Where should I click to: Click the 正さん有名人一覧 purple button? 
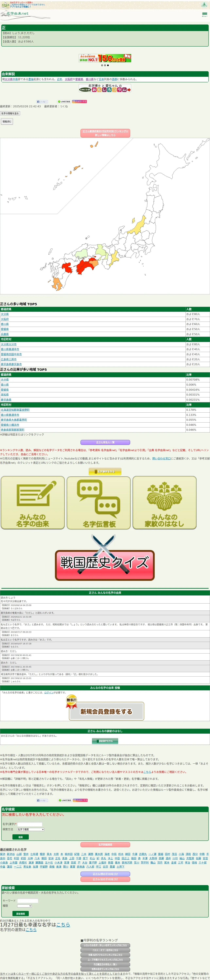pyautogui.click(x=105, y=442)
